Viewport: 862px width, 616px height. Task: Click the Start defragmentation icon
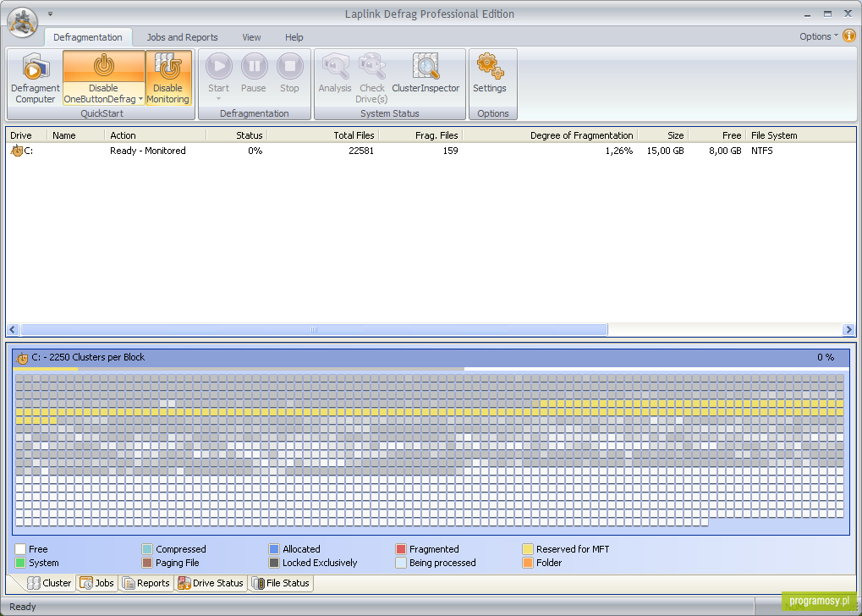pyautogui.click(x=219, y=67)
